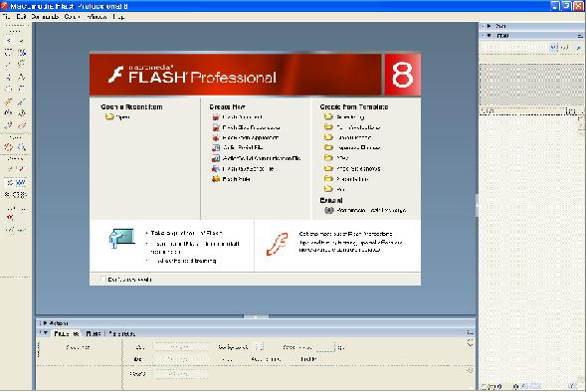The image size is (586, 392).
Task: Select the Zoom magnifier tool
Action: (x=21, y=147)
